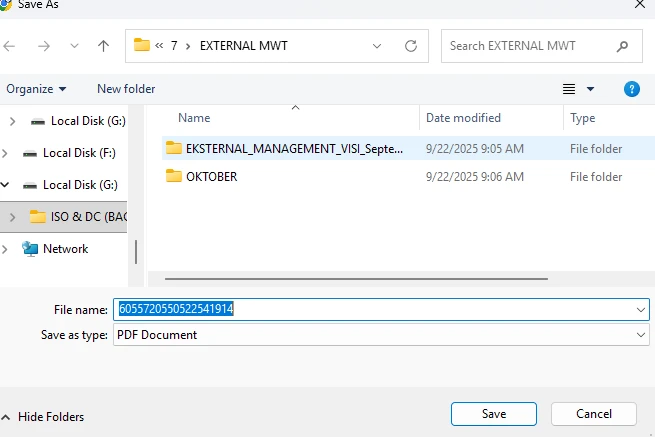Sort by the Date modified column
The width and height of the screenshot is (655, 437).
463,118
